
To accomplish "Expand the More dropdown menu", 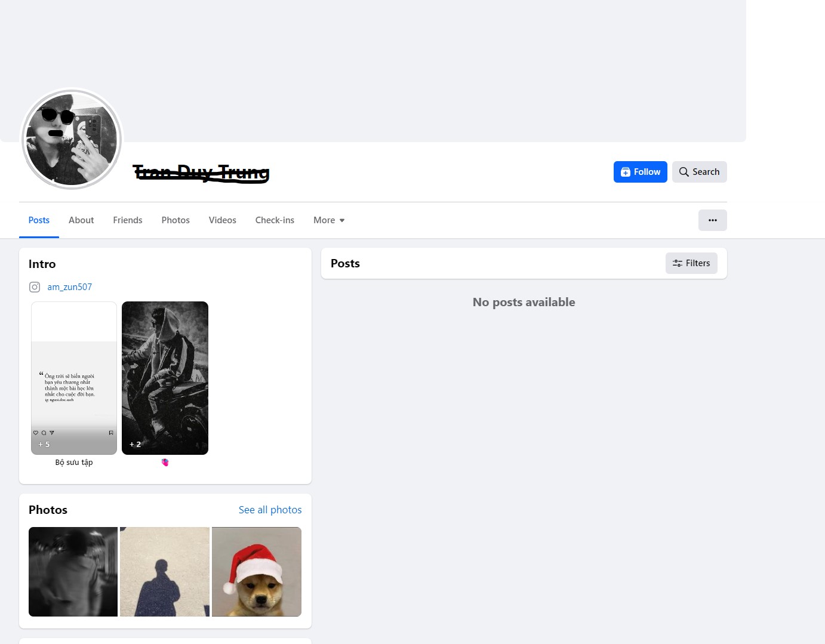I will pyautogui.click(x=329, y=220).
